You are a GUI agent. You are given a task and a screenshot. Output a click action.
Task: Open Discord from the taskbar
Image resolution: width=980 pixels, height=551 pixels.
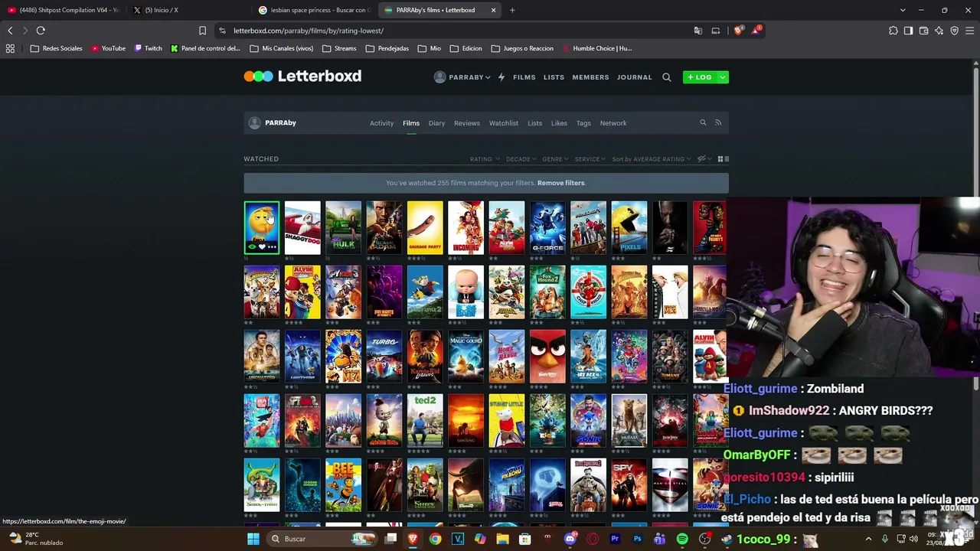pyautogui.click(x=570, y=539)
